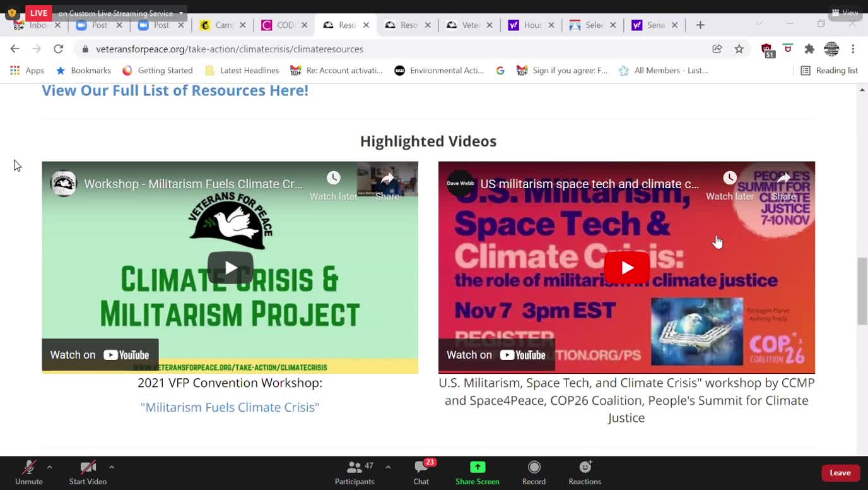868x490 pixels.
Task: Click Watch on YouTube for US militarism video
Action: tap(496, 355)
